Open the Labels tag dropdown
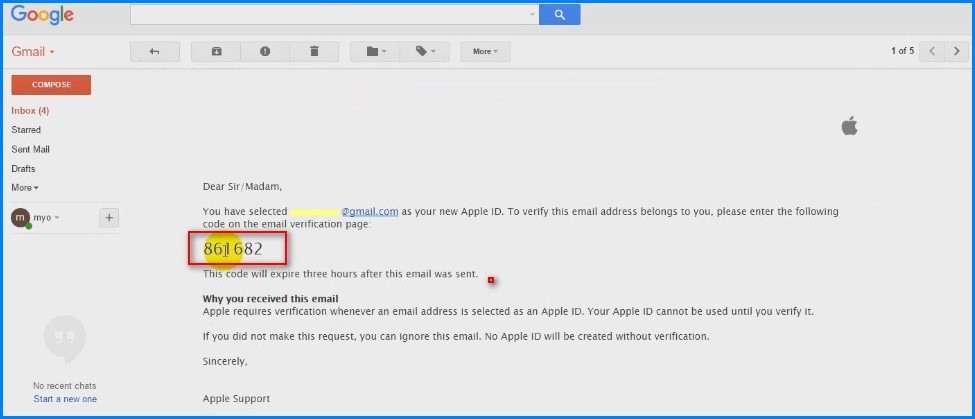 coord(425,52)
